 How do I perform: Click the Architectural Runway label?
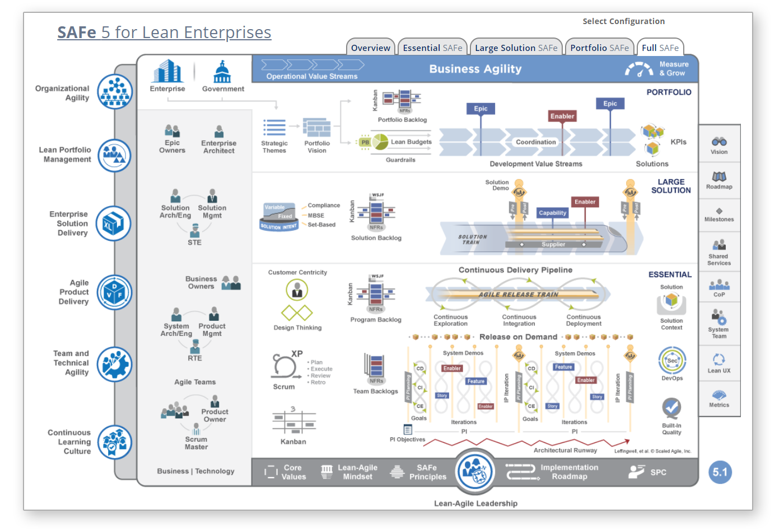click(565, 450)
